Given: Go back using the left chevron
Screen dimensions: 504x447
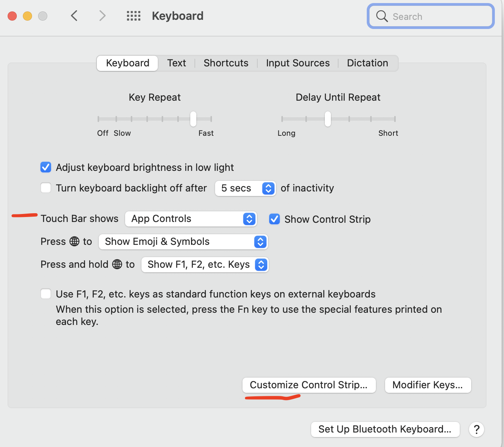Looking at the screenshot, I should click(x=74, y=16).
